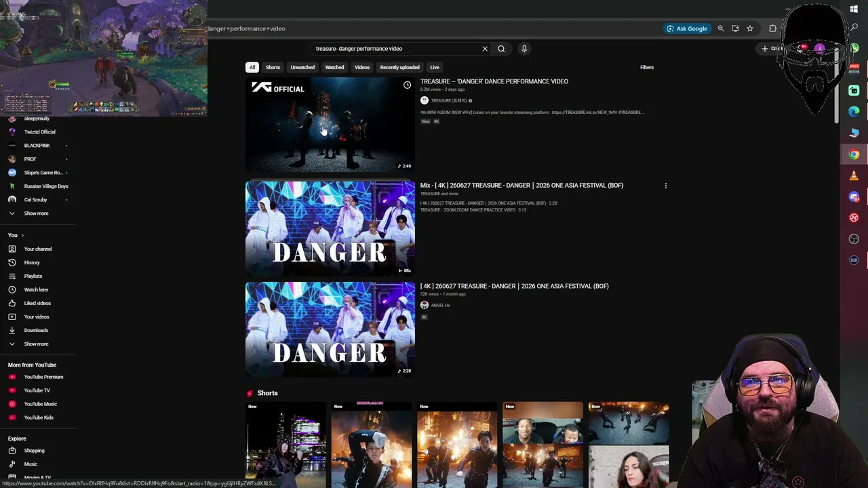868x488 pixels.
Task: Select the Videos filter chip
Action: pos(362,67)
